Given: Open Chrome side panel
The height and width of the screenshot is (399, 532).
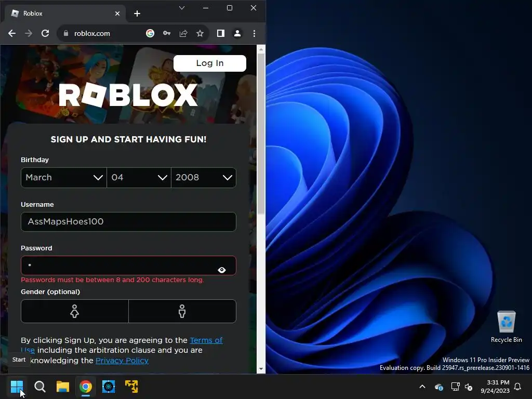Looking at the screenshot, I should 220,33.
